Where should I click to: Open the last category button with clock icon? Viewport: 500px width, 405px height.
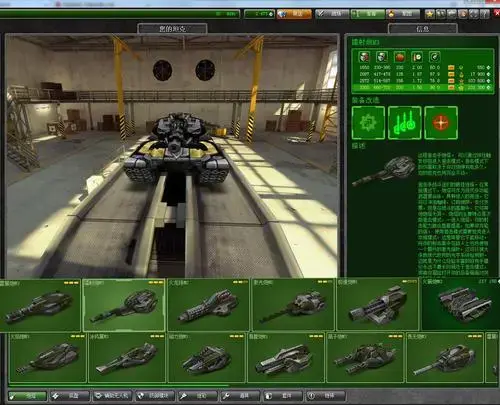click(326, 396)
